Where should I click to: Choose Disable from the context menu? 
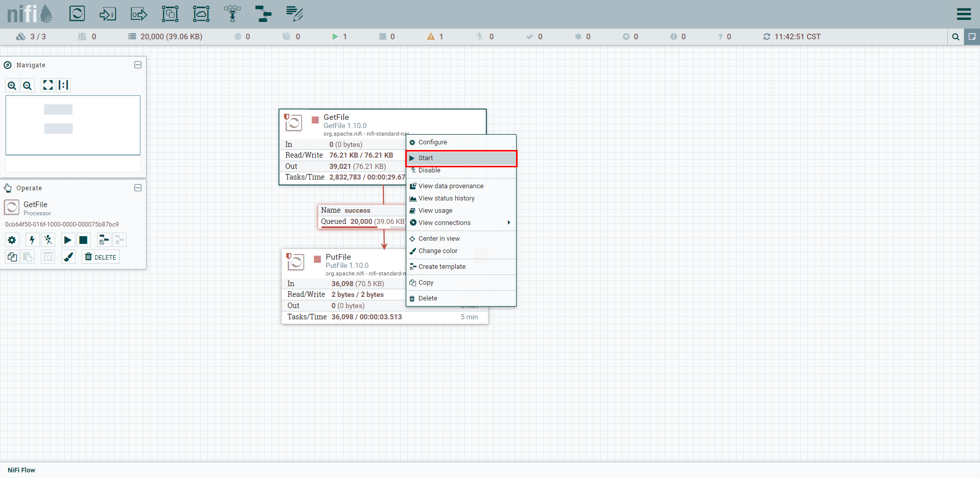point(461,170)
